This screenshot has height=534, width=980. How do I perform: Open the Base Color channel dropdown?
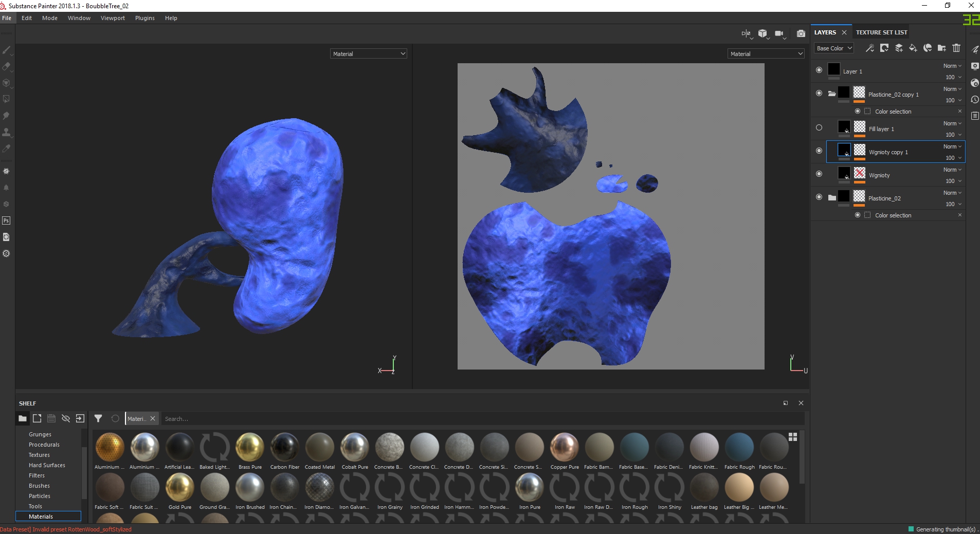click(834, 48)
